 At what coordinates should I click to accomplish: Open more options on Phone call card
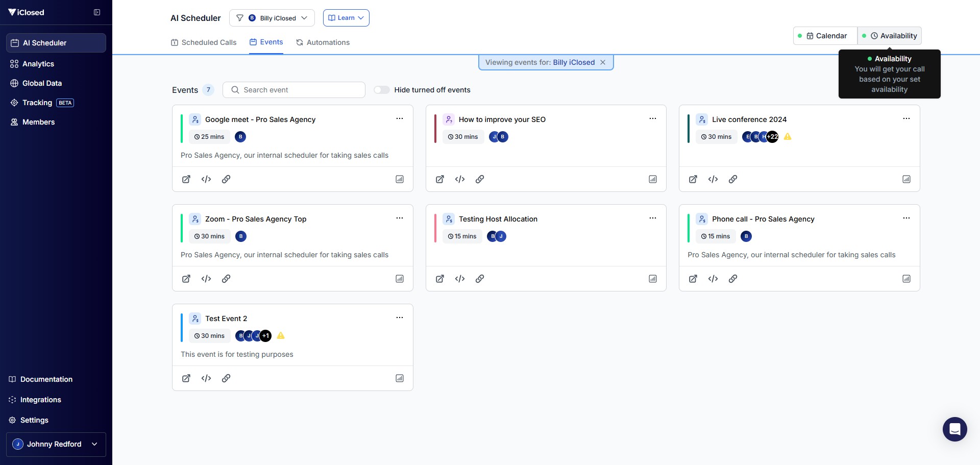906,218
